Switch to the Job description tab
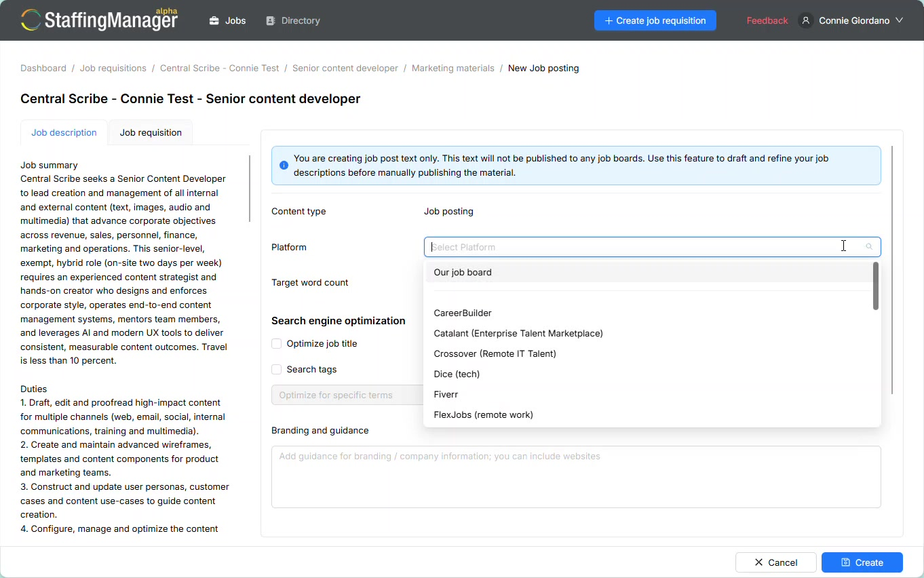Image resolution: width=924 pixels, height=578 pixels. tap(64, 133)
